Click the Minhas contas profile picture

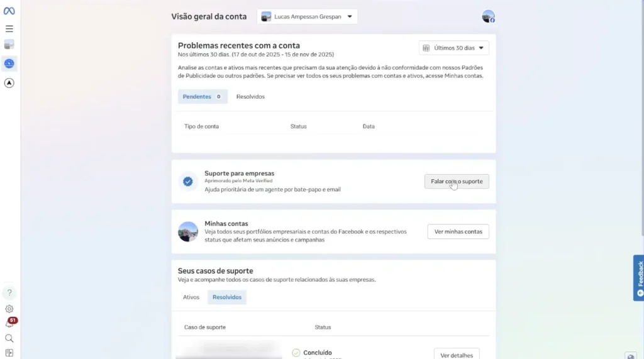coord(187,231)
